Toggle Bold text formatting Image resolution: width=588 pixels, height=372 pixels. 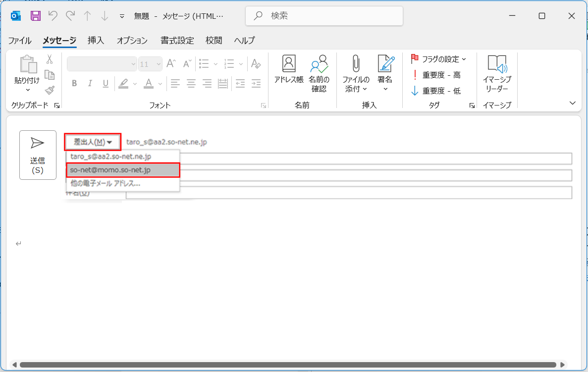tap(74, 83)
